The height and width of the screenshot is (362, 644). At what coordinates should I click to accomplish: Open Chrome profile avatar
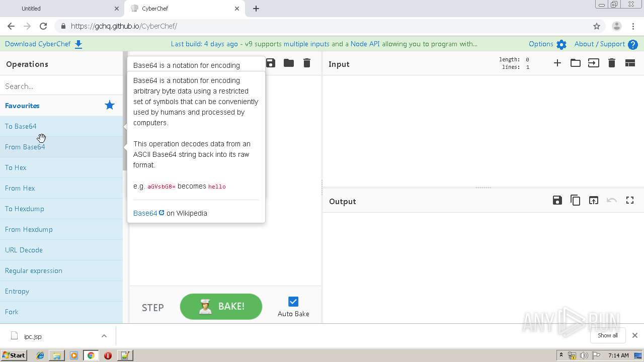click(x=616, y=26)
